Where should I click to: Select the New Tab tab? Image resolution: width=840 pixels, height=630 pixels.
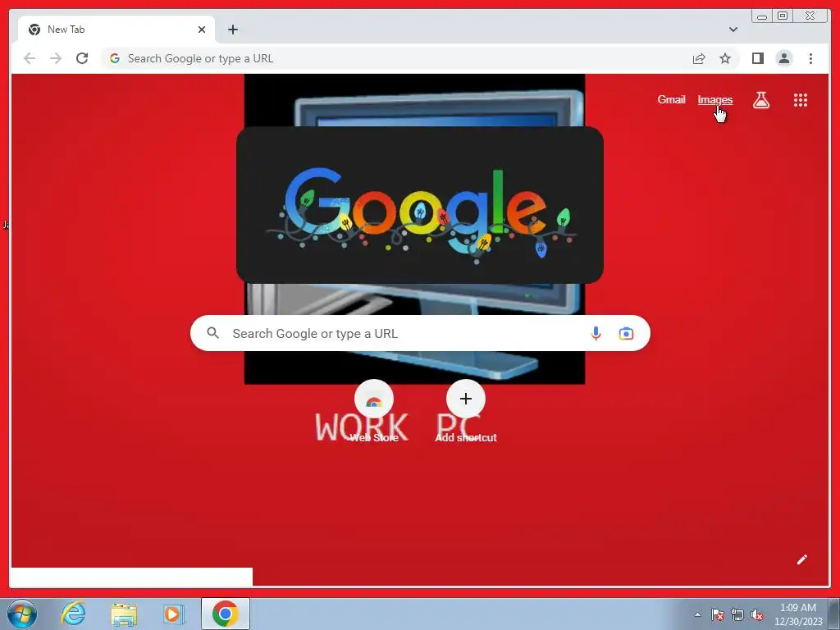[x=116, y=30]
